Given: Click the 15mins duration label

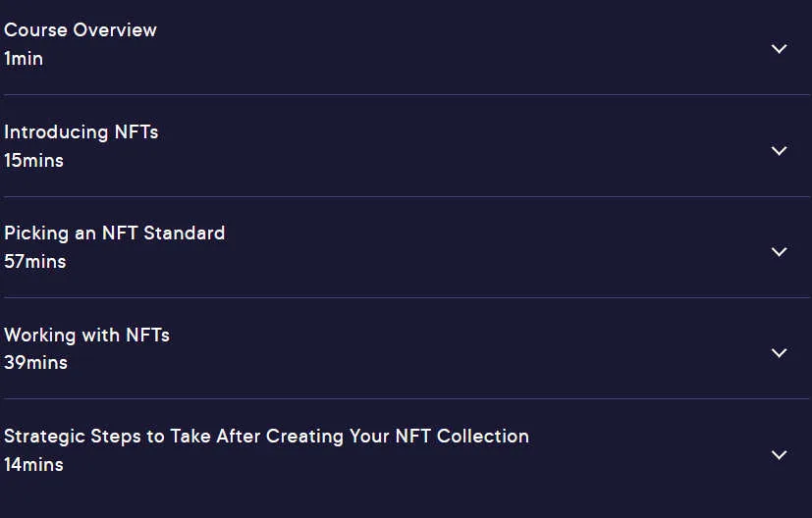Looking at the screenshot, I should click(33, 161).
